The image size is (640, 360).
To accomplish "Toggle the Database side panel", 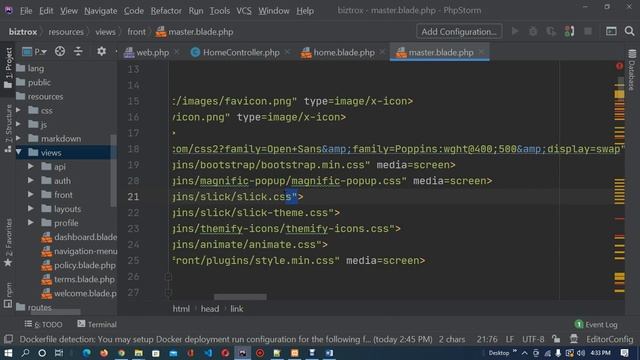I will [x=632, y=69].
